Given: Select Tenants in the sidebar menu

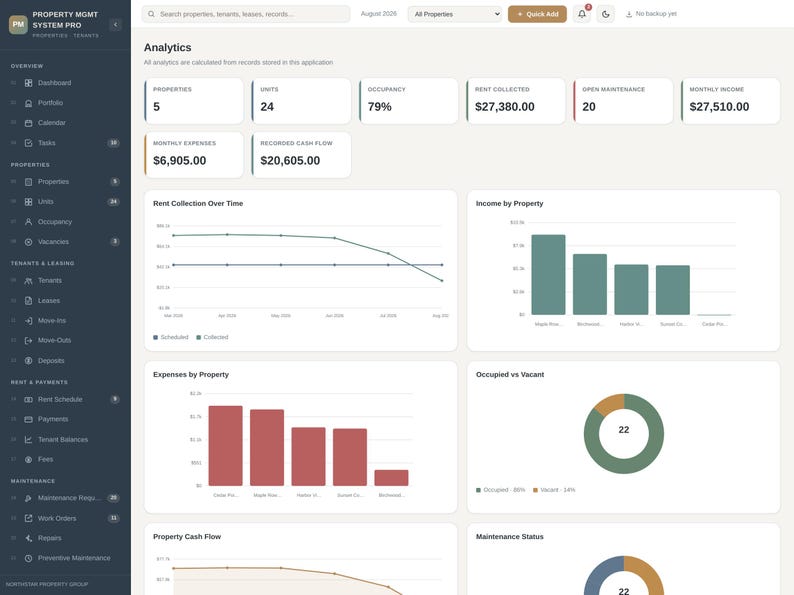Looking at the screenshot, I should click(x=65, y=281).
